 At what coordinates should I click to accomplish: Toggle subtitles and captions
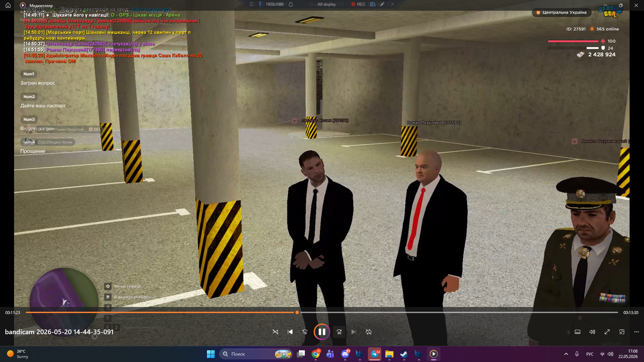(578, 332)
